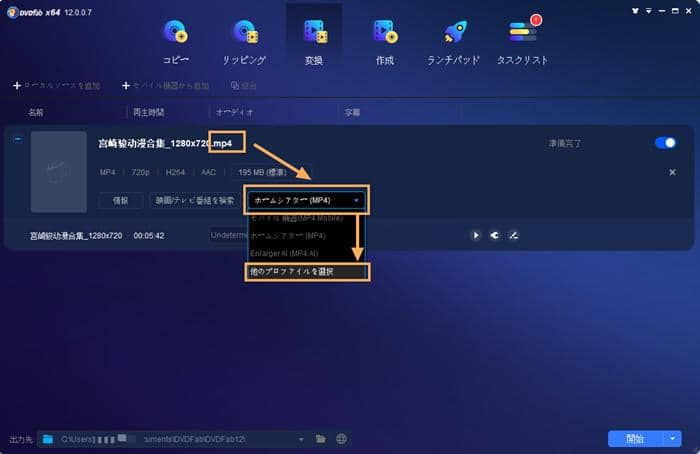
Task: Choose ホームシアター (MP4) in the dropdown list
Action: point(306,236)
